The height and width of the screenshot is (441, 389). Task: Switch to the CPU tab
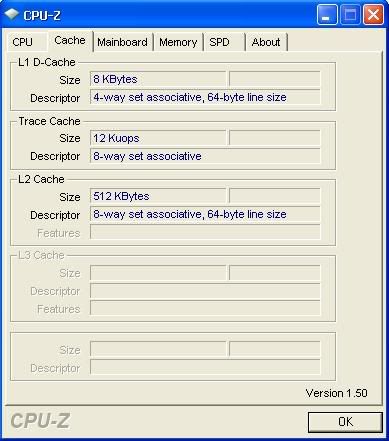point(26,42)
